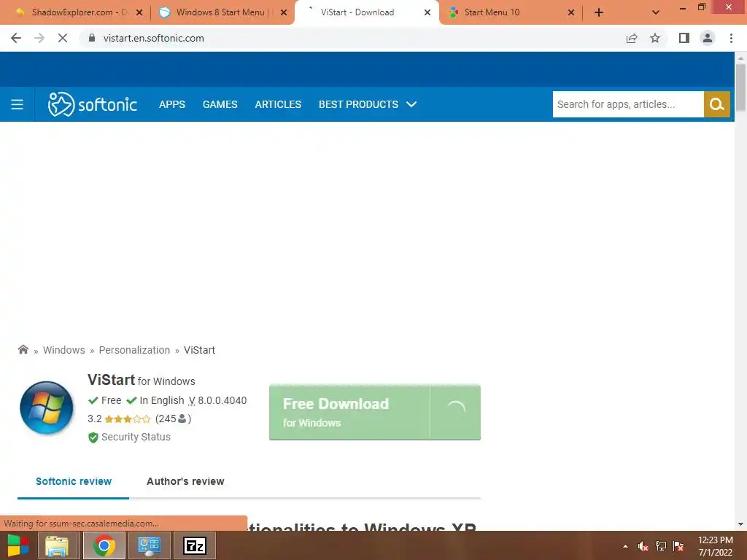Bookmark this page with star icon
Screen dimensions: 747x560
pos(655,38)
